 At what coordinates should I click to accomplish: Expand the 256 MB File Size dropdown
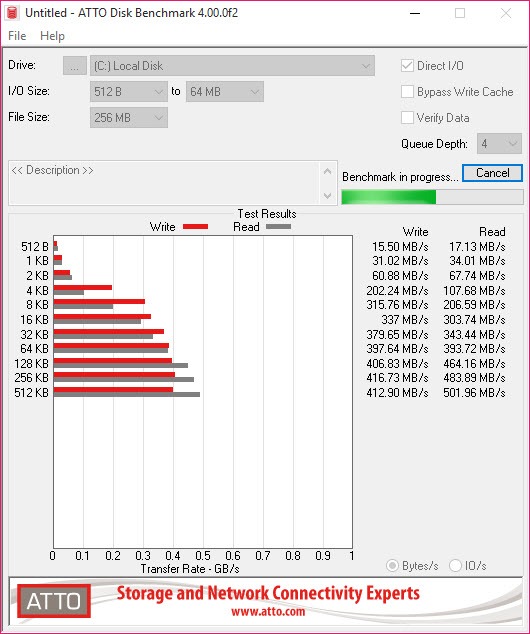(129, 118)
